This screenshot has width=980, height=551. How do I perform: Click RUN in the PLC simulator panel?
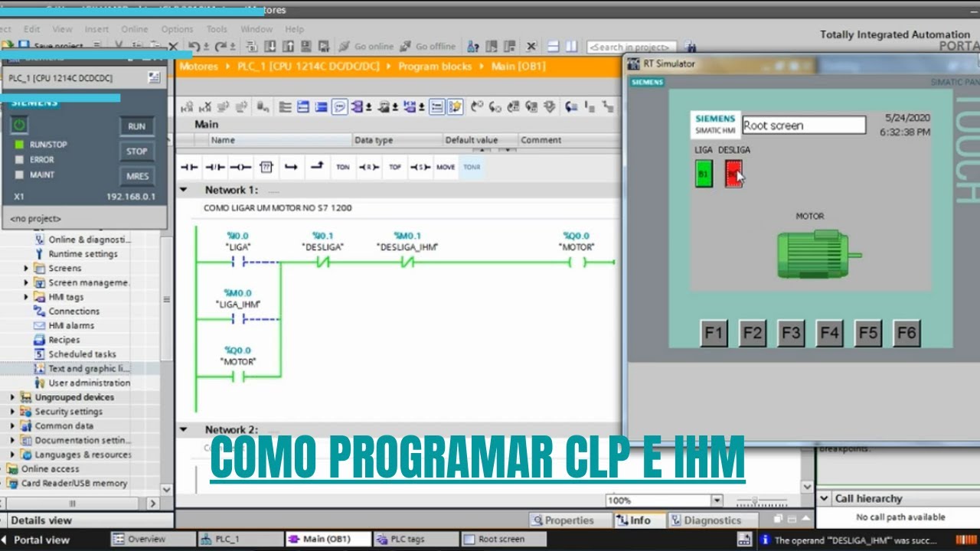pos(137,126)
